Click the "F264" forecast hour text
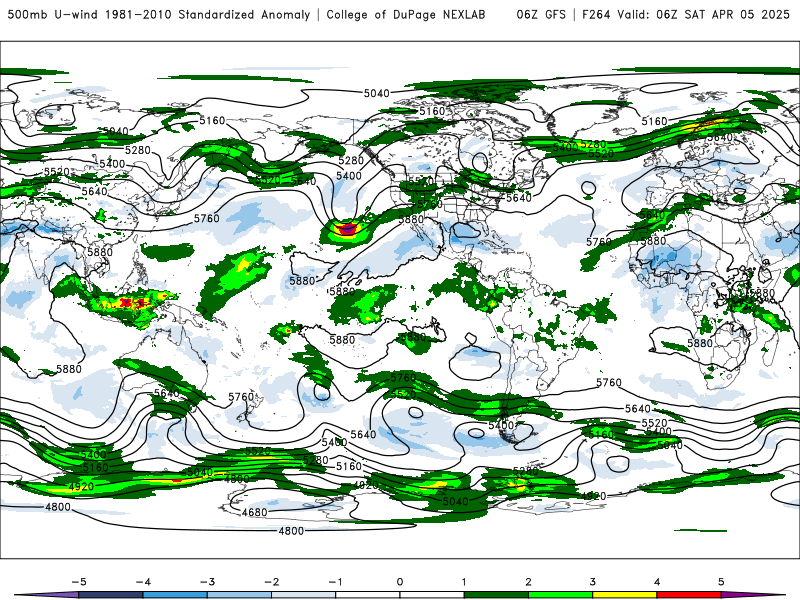This screenshot has height=600, width=800. (x=596, y=15)
